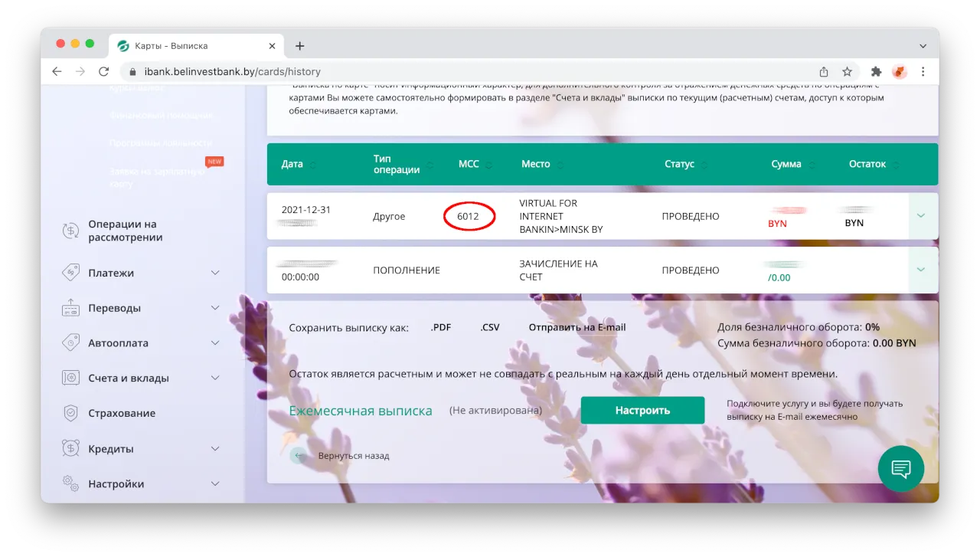980x557 pixels.
Task: Click the Настройки gears icon
Action: click(70, 483)
